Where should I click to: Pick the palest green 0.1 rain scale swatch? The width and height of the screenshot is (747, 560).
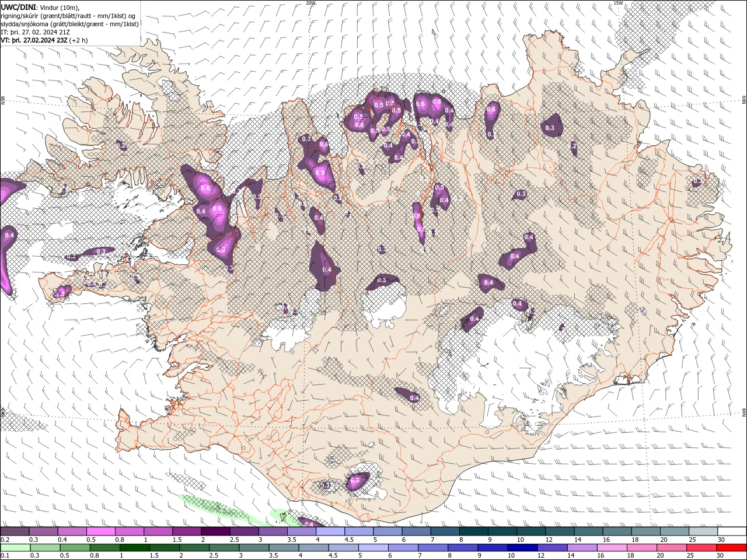click(x=14, y=548)
